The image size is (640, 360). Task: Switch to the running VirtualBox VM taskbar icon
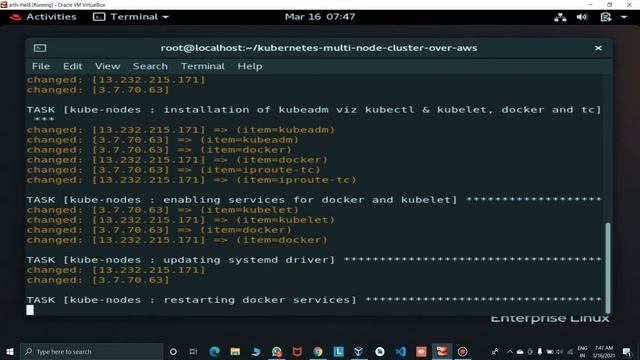(442, 351)
